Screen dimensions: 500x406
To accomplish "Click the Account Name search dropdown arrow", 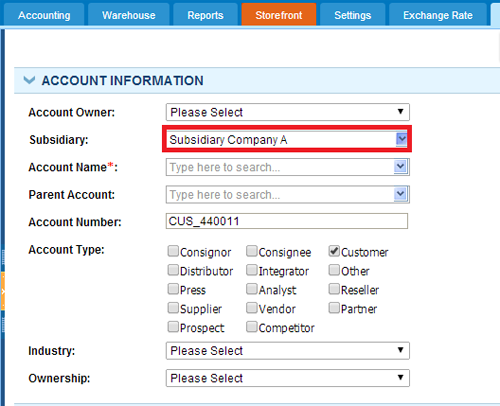I will (400, 166).
